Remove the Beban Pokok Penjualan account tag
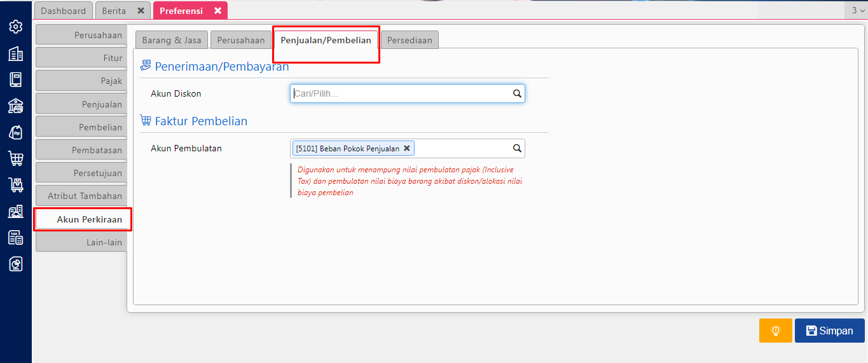This screenshot has width=868, height=363. tap(407, 148)
